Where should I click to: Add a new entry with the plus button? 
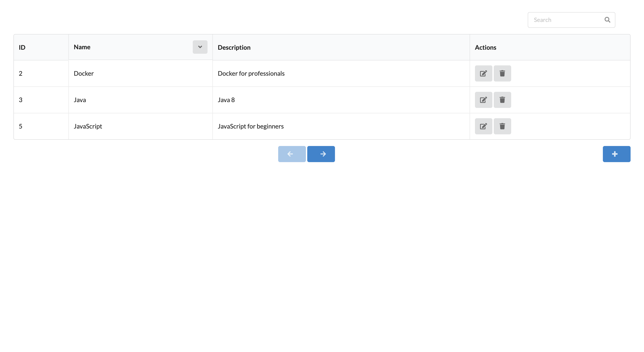click(616, 154)
